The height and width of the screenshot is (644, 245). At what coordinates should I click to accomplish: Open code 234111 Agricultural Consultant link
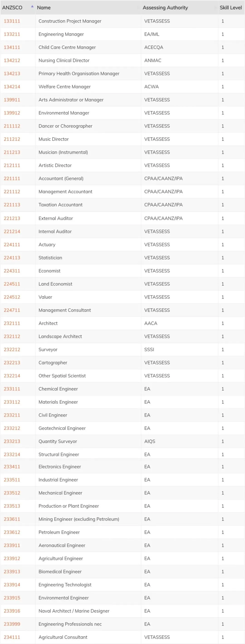12,637
